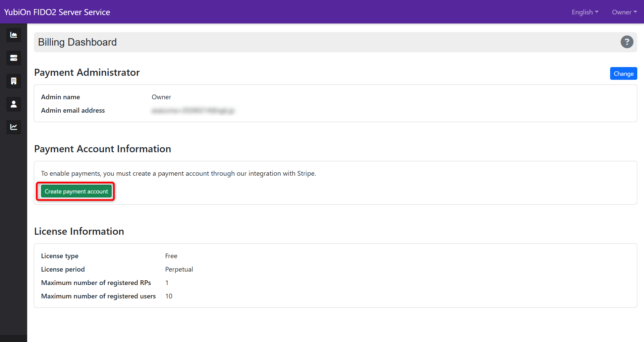Open the Owner account dropdown menu
The image size is (644, 342).
pos(624,12)
